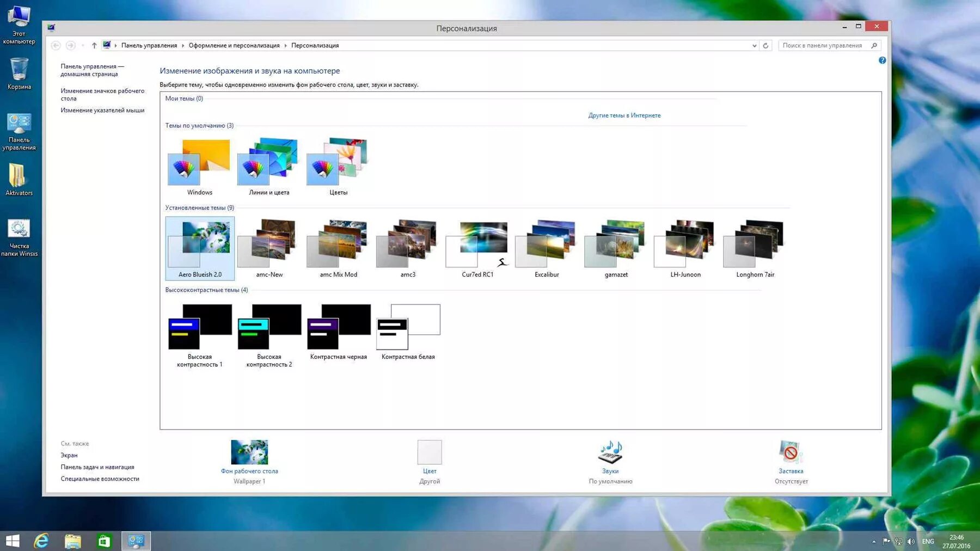Screen dimensions: 980x551
Task: Click the search magnifier icon
Action: [x=874, y=46]
